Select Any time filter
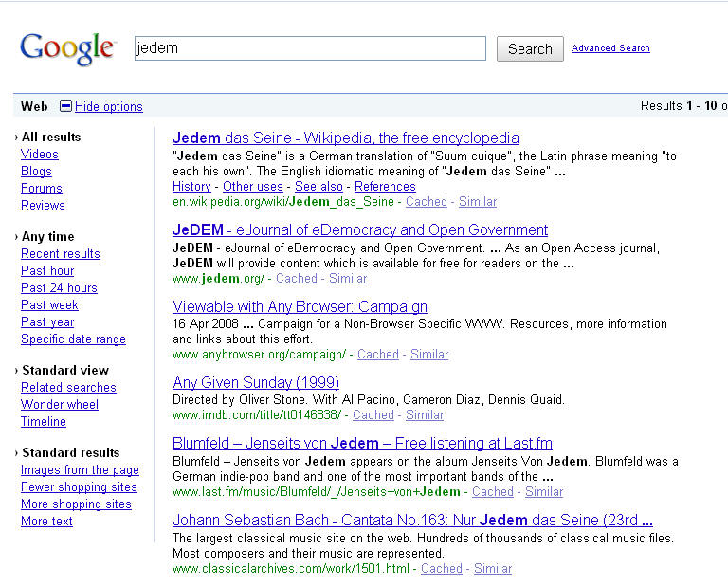The width and height of the screenshot is (728, 587). [47, 236]
